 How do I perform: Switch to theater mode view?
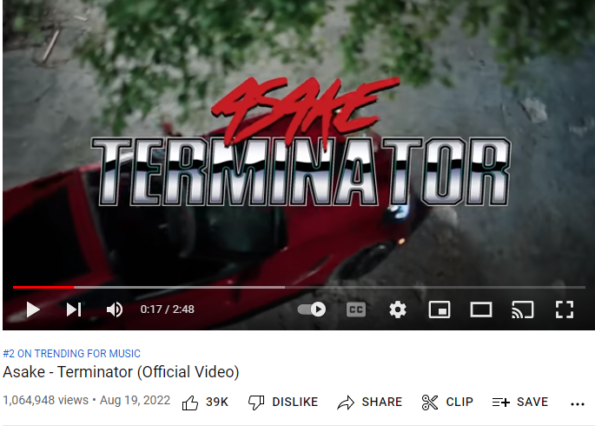click(x=481, y=310)
